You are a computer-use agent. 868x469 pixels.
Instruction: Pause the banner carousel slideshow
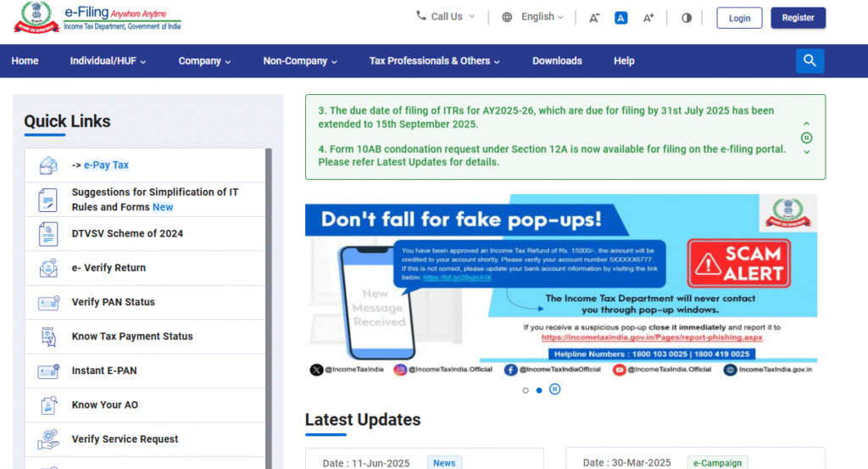coord(554,389)
